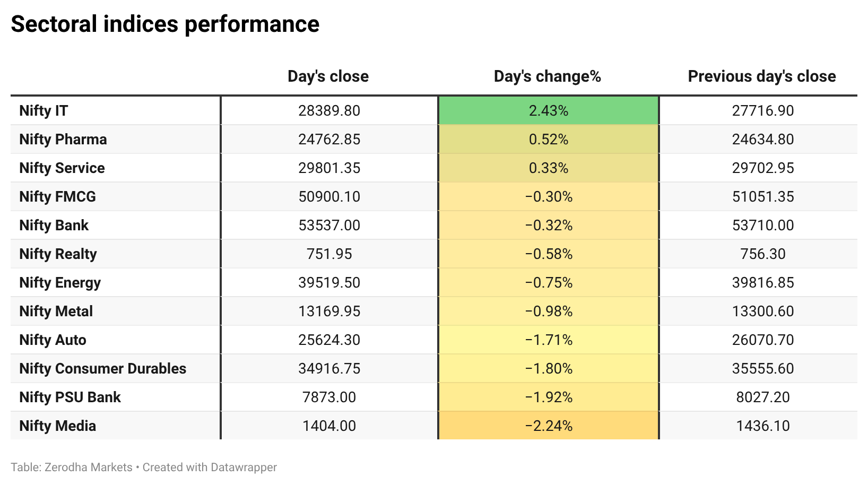Click Nifty FMCG day's close 50900.10
The height and width of the screenshot is (485, 868).
(329, 196)
